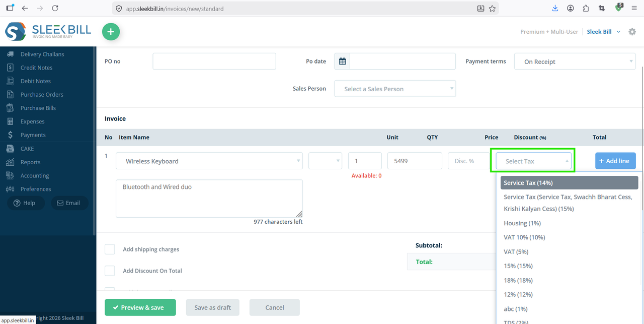Open the Help button
644x324 pixels.
coord(25,203)
